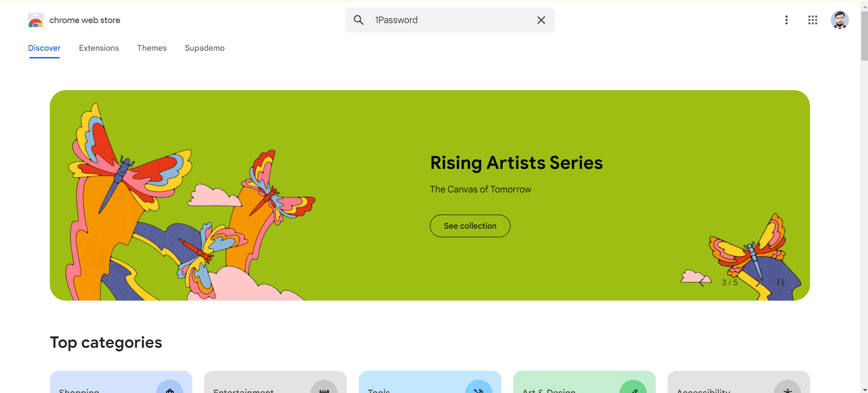868x393 pixels.
Task: Open the Supademo tab
Action: 205,48
